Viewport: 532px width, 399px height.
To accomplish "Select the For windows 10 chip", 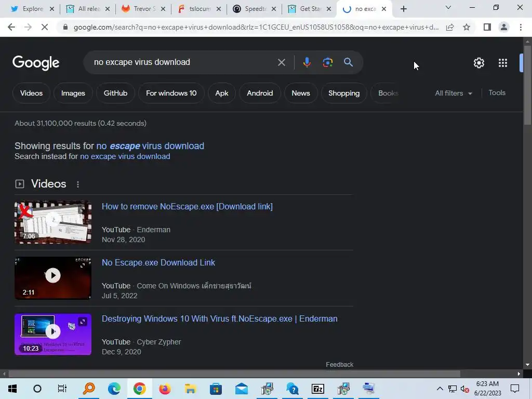I will [x=171, y=93].
